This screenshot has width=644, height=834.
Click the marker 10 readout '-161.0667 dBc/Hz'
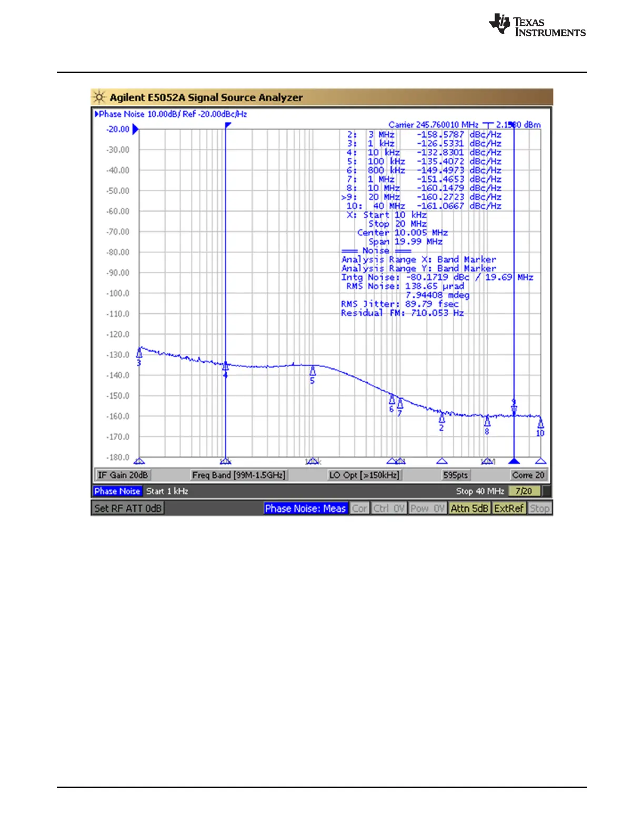pyautogui.click(x=459, y=206)
